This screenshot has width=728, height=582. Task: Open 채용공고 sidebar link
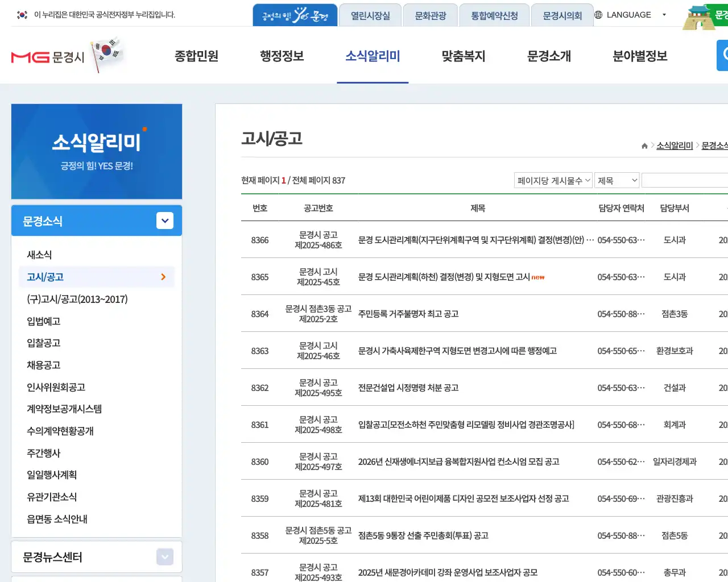(43, 365)
